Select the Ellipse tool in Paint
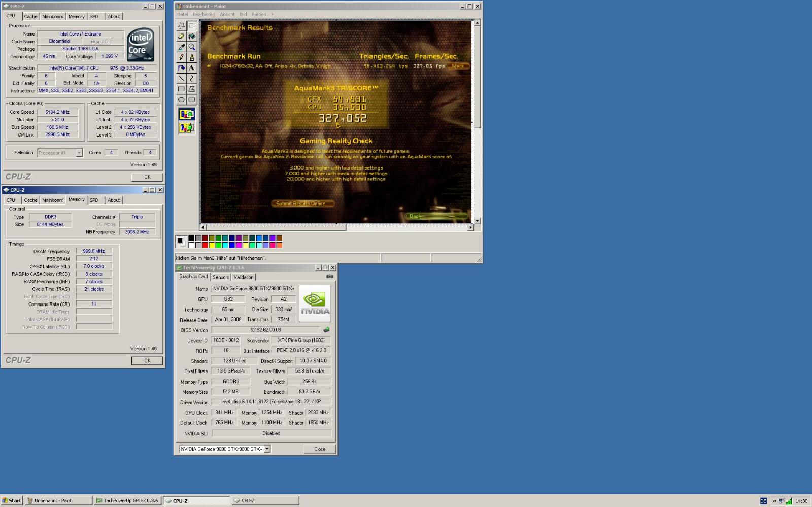 click(181, 100)
